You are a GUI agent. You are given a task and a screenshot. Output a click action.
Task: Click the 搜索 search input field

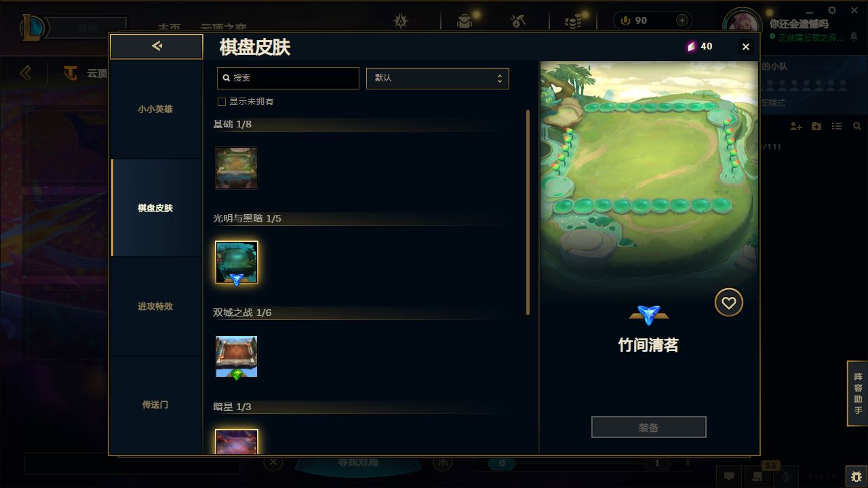coord(288,78)
